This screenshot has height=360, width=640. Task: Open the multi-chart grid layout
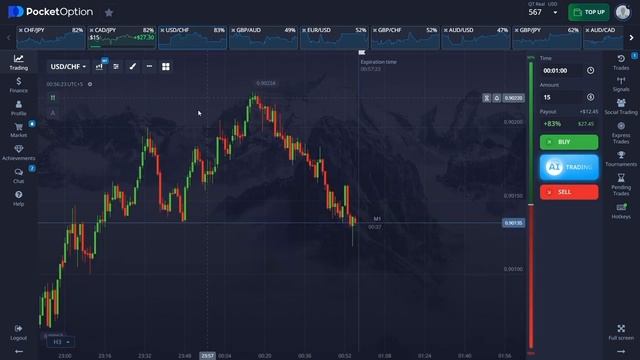pos(166,67)
